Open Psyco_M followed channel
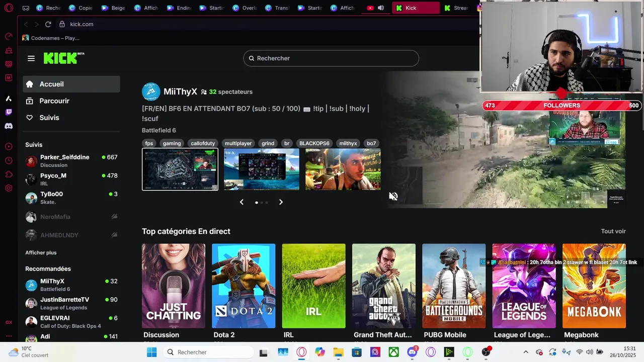Image resolution: width=644 pixels, height=362 pixels. click(x=71, y=179)
